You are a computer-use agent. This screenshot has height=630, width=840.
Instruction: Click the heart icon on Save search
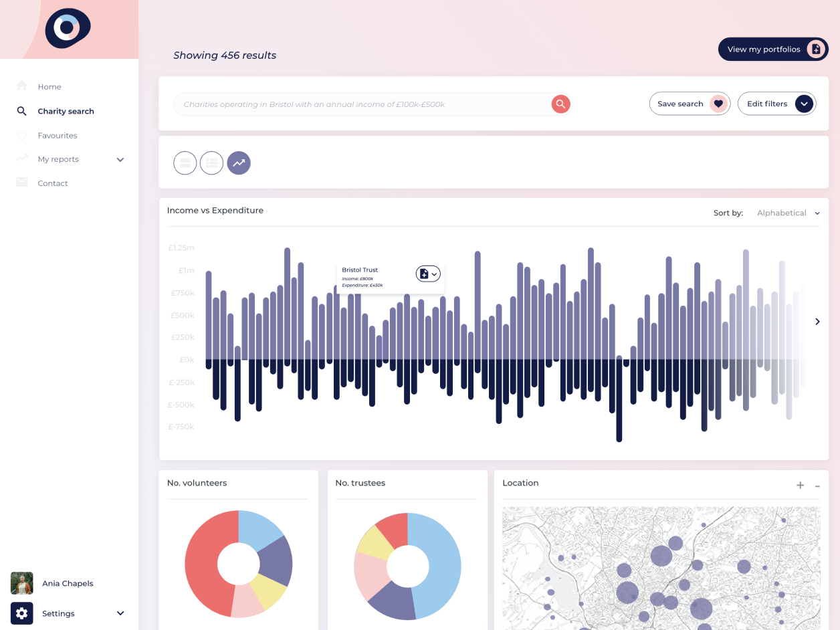coord(719,104)
